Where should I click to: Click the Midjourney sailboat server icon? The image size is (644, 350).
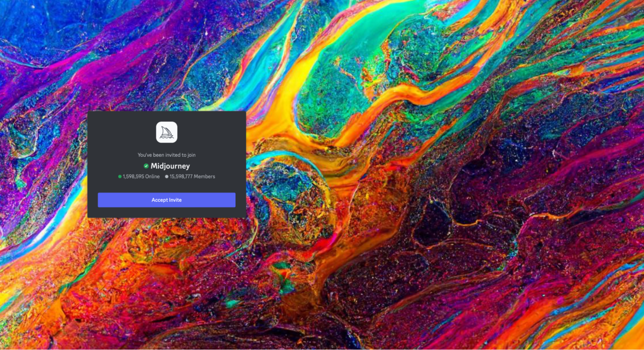pyautogui.click(x=167, y=132)
